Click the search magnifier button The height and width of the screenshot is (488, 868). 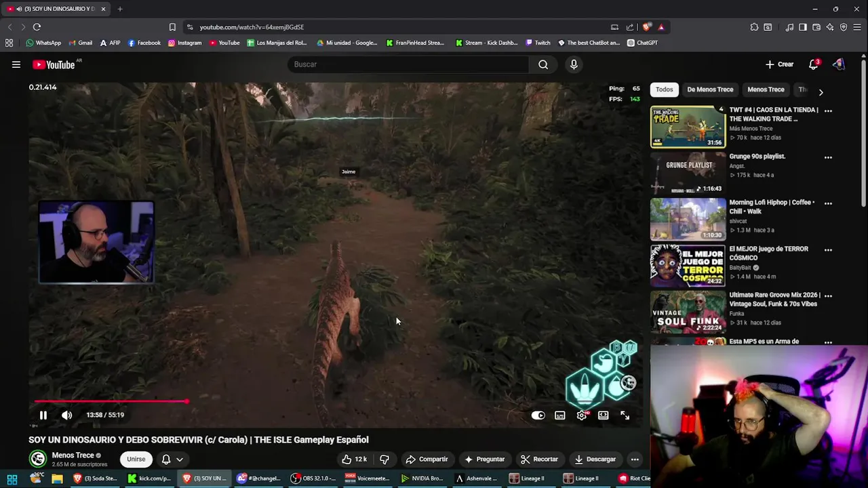coord(543,64)
